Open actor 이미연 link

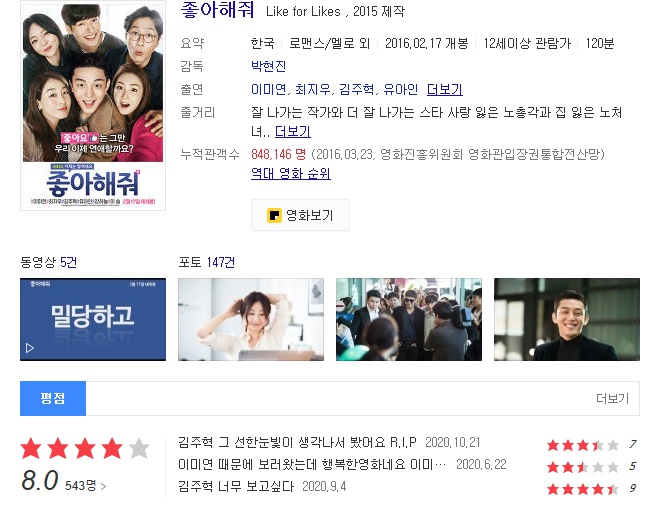268,89
